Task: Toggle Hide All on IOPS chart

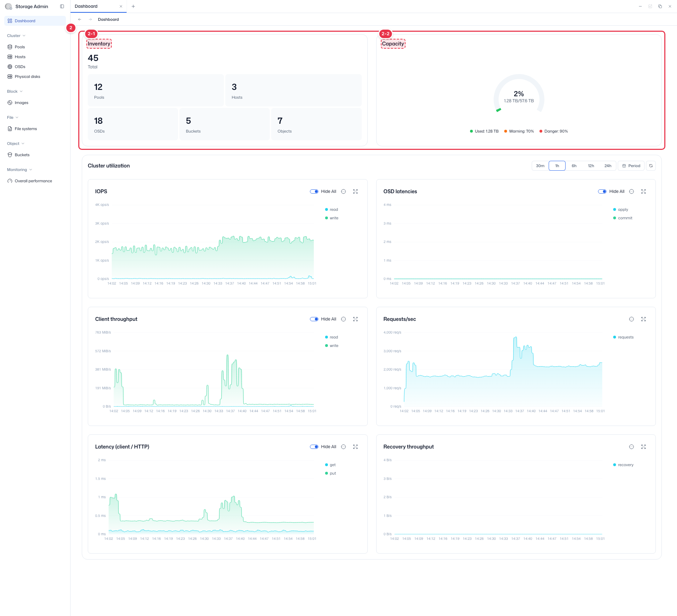Action: tap(314, 191)
